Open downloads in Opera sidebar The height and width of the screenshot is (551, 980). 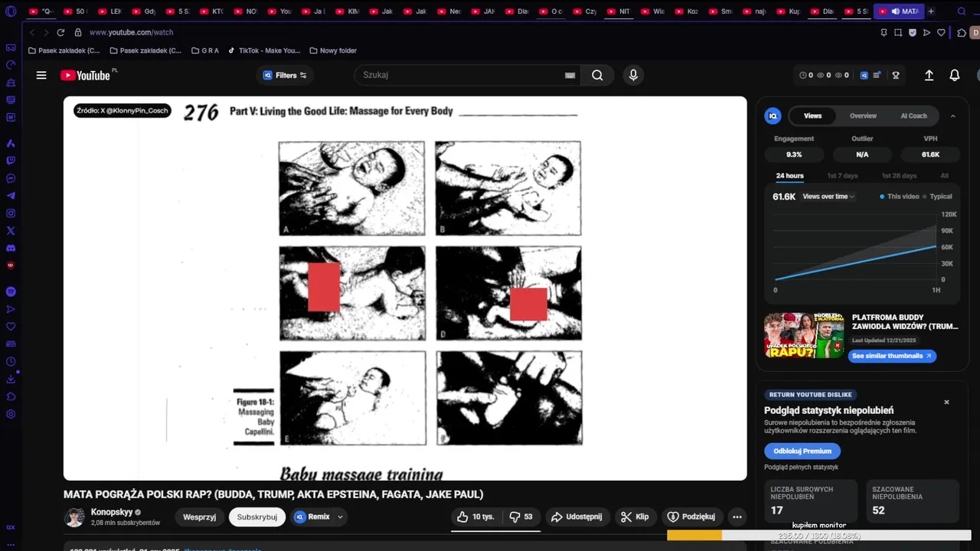coord(11,379)
